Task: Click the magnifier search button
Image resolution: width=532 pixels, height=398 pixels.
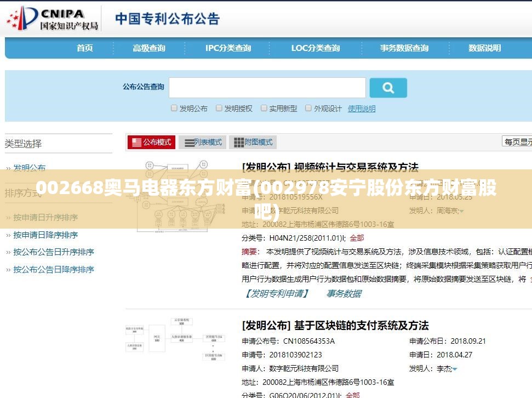Action: click(x=388, y=88)
